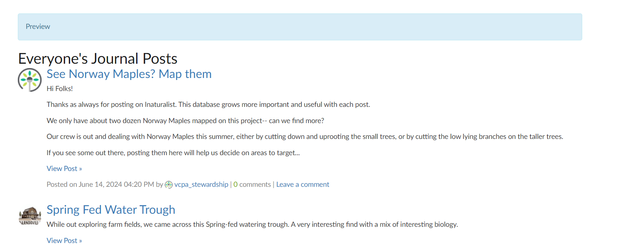This screenshot has height=245, width=644.
Task: Click the small avatar beside vcpa_stewardship username
Action: 169,185
